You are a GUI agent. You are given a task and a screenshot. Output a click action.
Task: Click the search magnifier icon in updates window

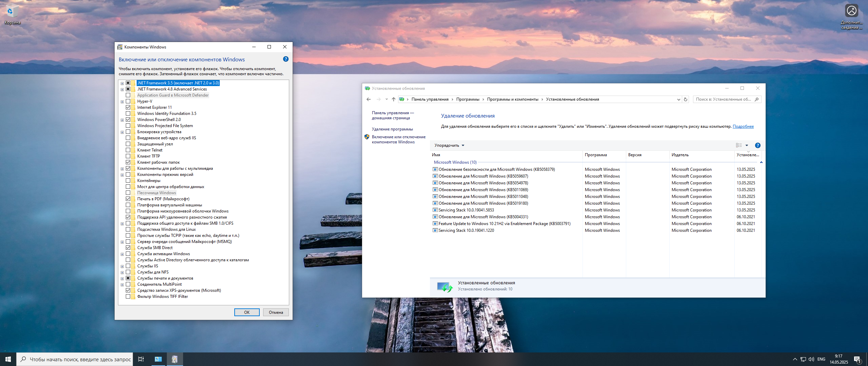coord(757,99)
